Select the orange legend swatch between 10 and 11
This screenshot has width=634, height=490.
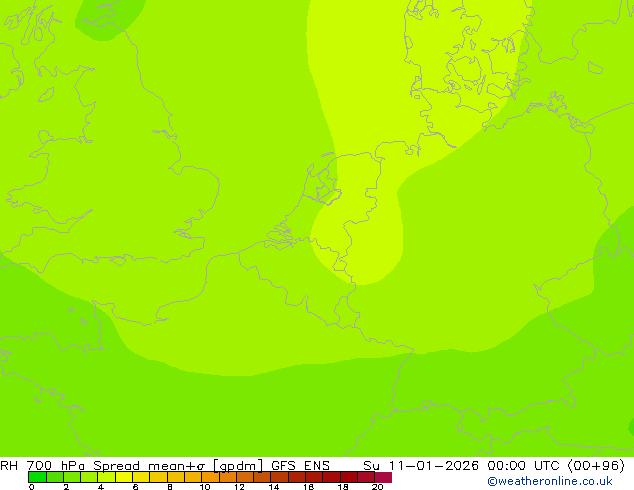211,477
